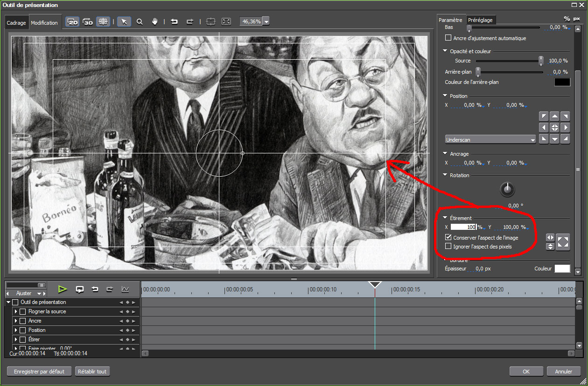Screen dimensions: 588x386
Task: Align position to top-right corner
Action: pyautogui.click(x=565, y=116)
